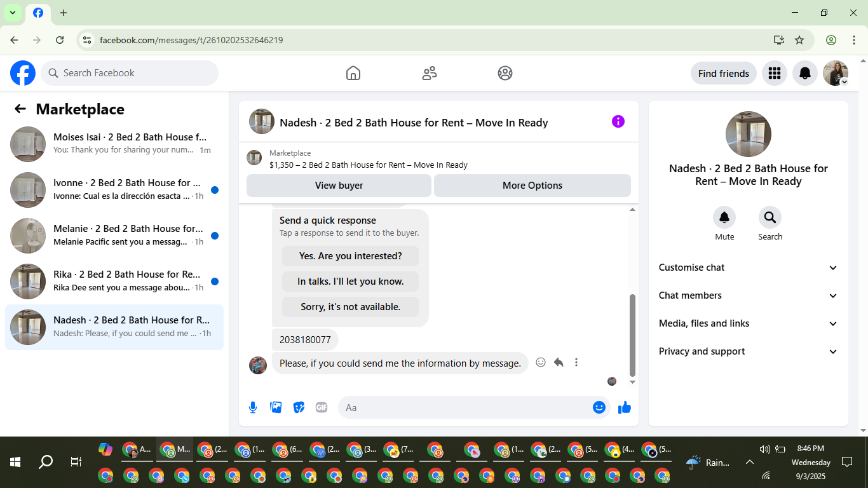868x488 pixels.
Task: Click the Find friends button
Action: pyautogui.click(x=724, y=73)
